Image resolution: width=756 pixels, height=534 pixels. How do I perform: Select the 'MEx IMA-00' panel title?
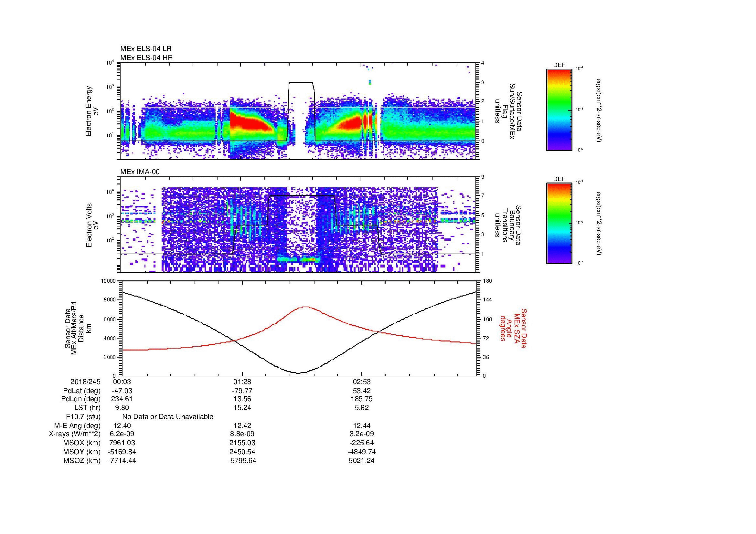[140, 172]
